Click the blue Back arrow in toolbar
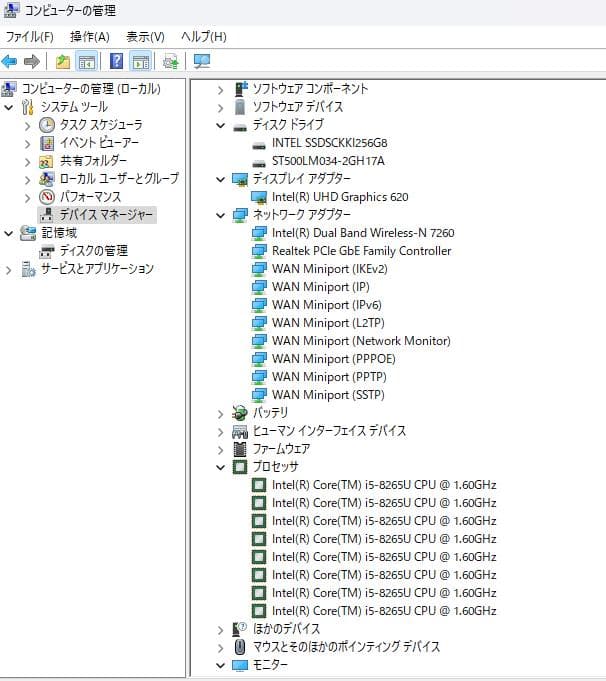The width and height of the screenshot is (606, 681). tap(10, 61)
